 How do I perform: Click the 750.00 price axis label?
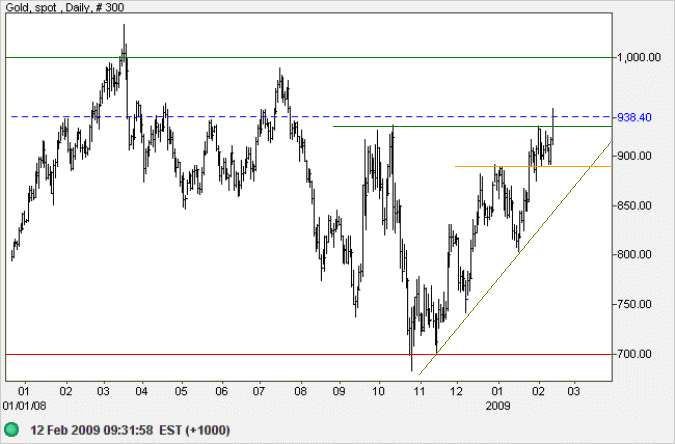(x=634, y=304)
